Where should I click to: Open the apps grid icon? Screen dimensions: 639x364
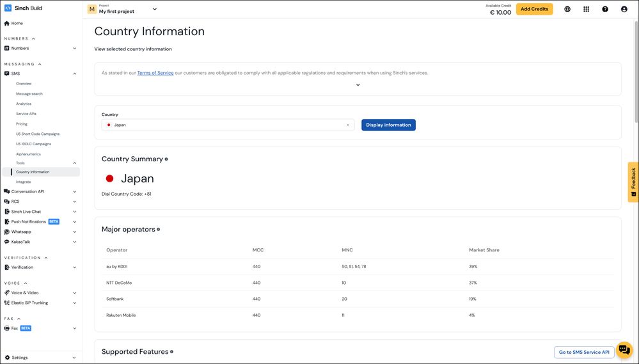click(x=586, y=9)
